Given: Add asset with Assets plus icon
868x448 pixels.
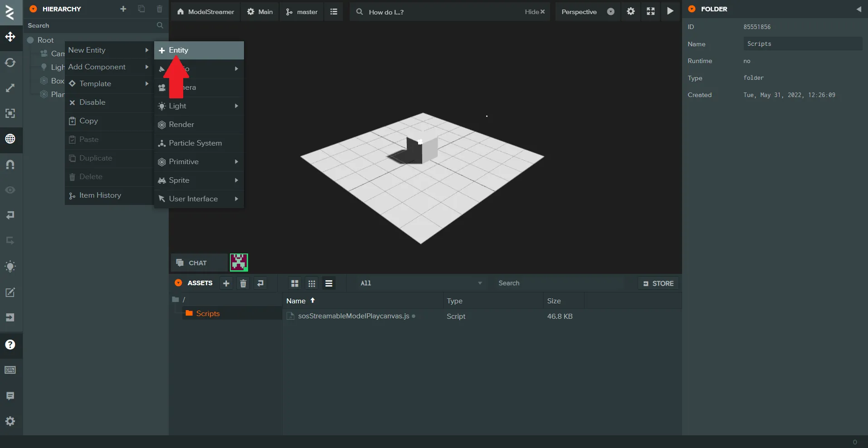Looking at the screenshot, I should [226, 283].
